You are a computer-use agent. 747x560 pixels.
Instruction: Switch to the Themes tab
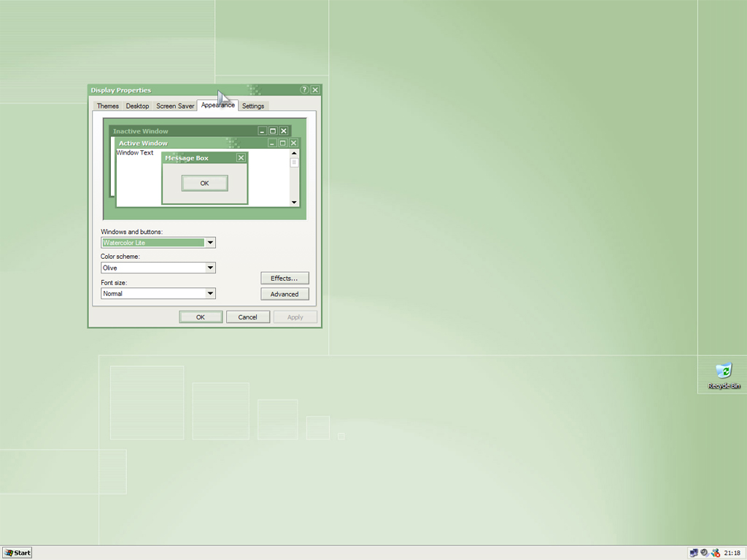click(108, 106)
